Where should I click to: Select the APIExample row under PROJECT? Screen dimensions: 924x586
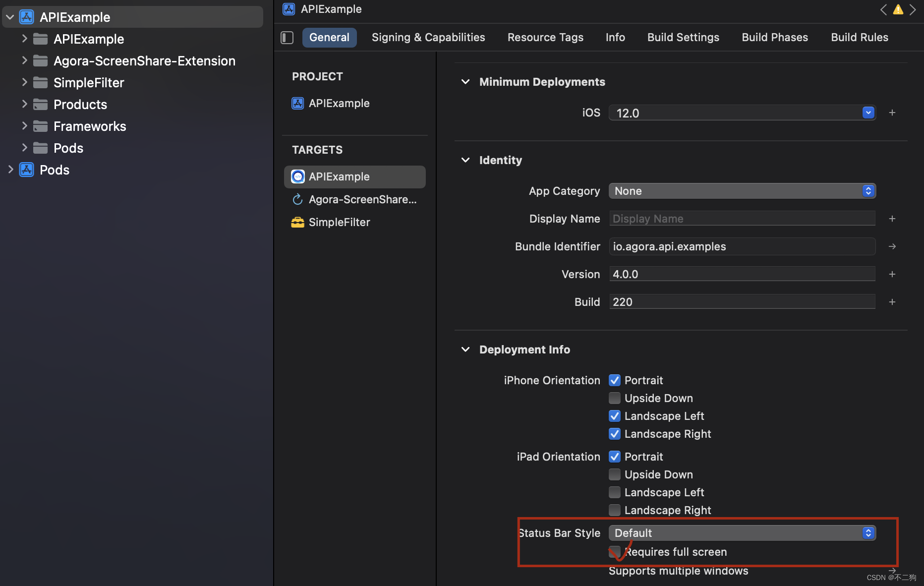tap(355, 103)
